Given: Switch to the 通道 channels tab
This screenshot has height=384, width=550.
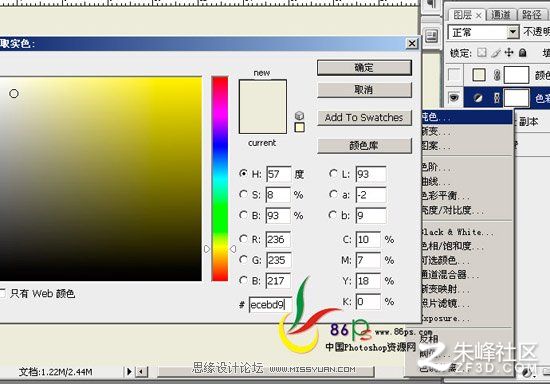Looking at the screenshot, I should pos(501,15).
